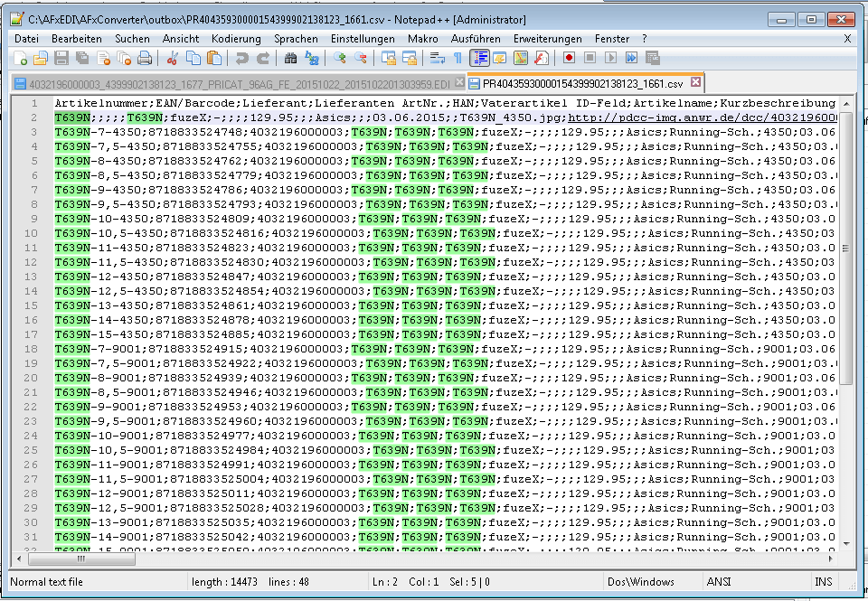Click the Undo arrow icon
Screen dimensions: 868x601
click(x=241, y=58)
